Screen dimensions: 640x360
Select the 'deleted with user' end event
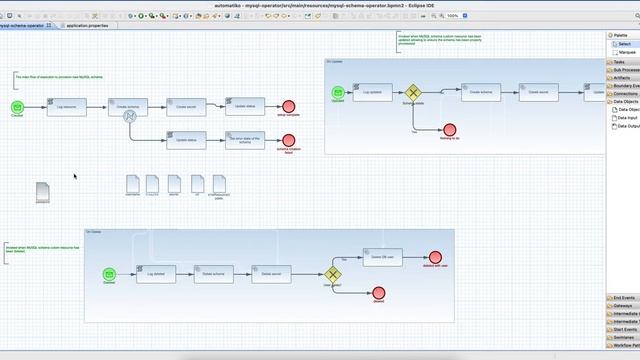point(435,257)
